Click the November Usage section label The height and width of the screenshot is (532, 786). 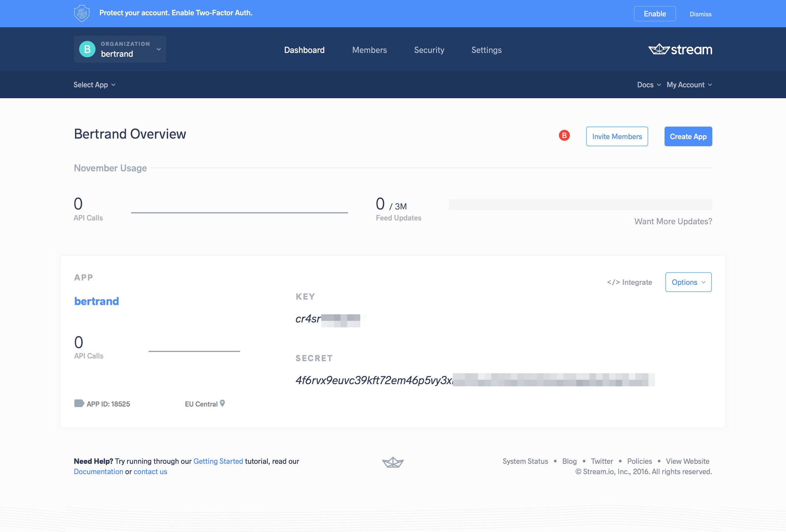[x=110, y=168]
